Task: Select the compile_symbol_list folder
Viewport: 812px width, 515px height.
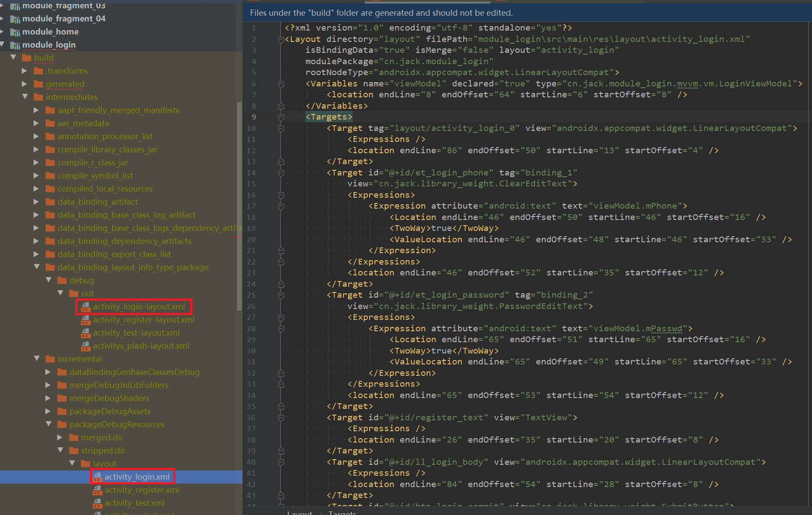Action: coord(95,175)
